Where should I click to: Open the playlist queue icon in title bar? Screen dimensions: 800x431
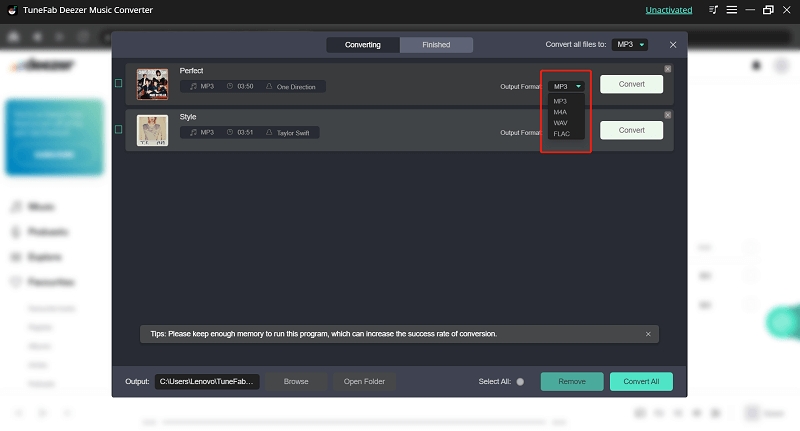click(713, 10)
